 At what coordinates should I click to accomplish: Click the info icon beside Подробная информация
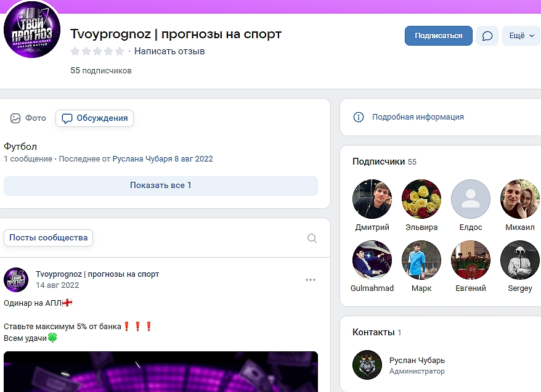click(x=359, y=117)
